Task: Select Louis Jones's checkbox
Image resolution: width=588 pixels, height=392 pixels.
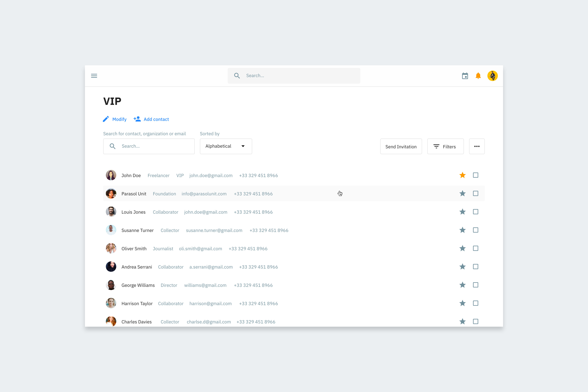Action: (x=475, y=212)
